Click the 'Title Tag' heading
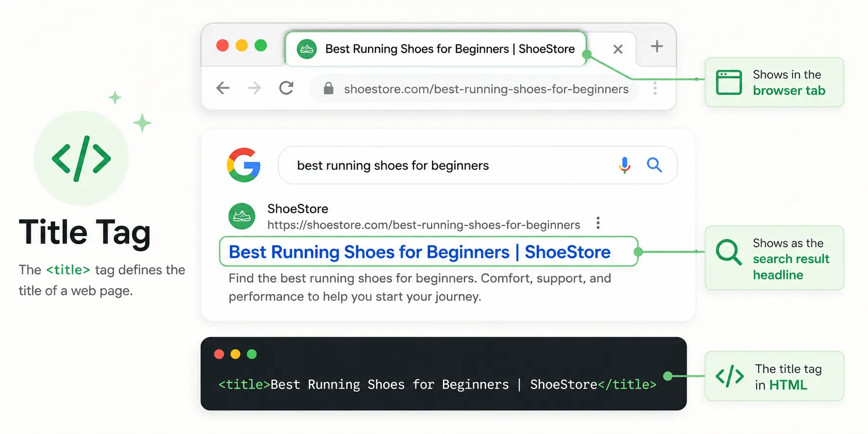868x434 pixels. click(x=85, y=232)
